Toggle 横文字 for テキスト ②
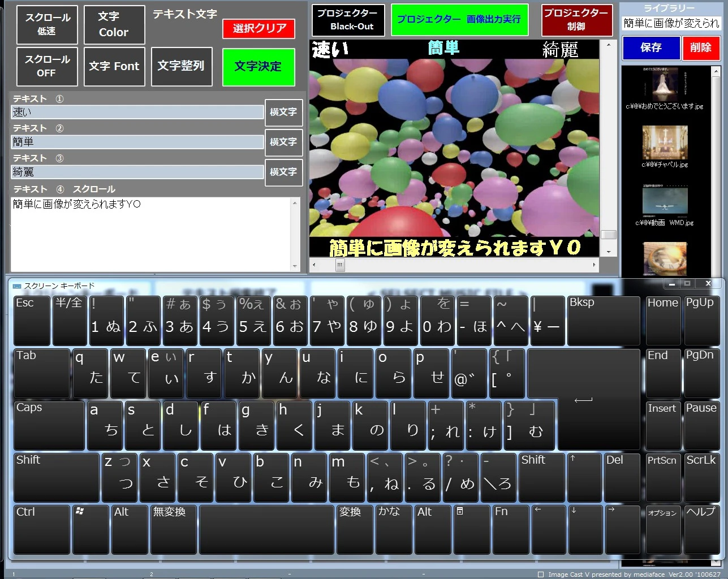728x579 pixels. [x=283, y=142]
